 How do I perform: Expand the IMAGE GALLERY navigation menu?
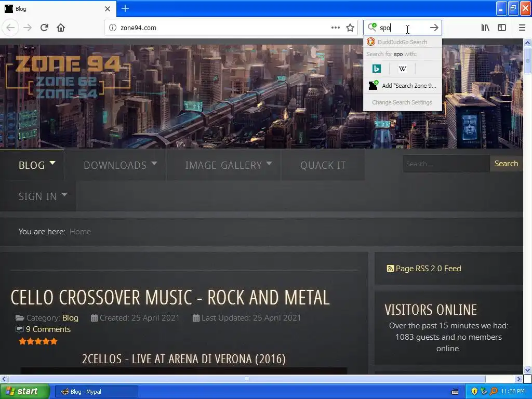tap(229, 165)
